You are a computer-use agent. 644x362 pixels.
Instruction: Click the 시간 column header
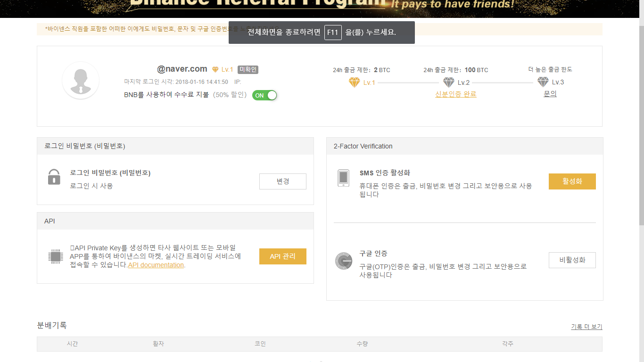click(x=72, y=344)
